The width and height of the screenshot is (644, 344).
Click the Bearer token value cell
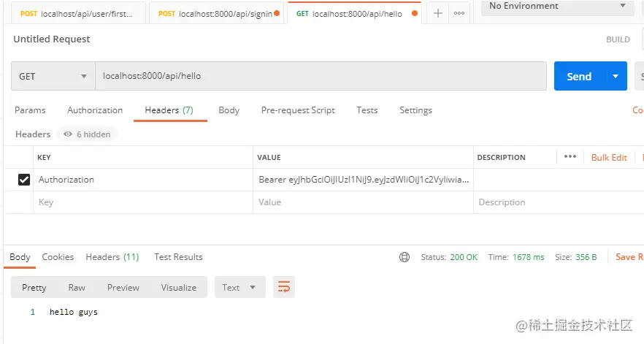(x=363, y=180)
